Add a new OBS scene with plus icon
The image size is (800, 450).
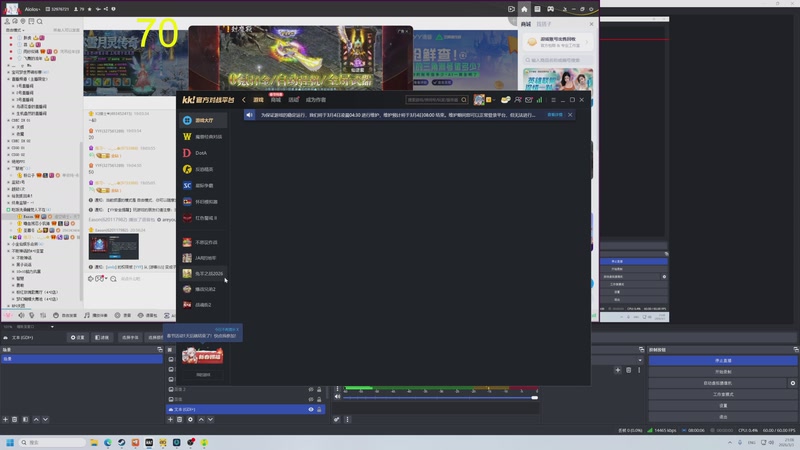point(6,419)
